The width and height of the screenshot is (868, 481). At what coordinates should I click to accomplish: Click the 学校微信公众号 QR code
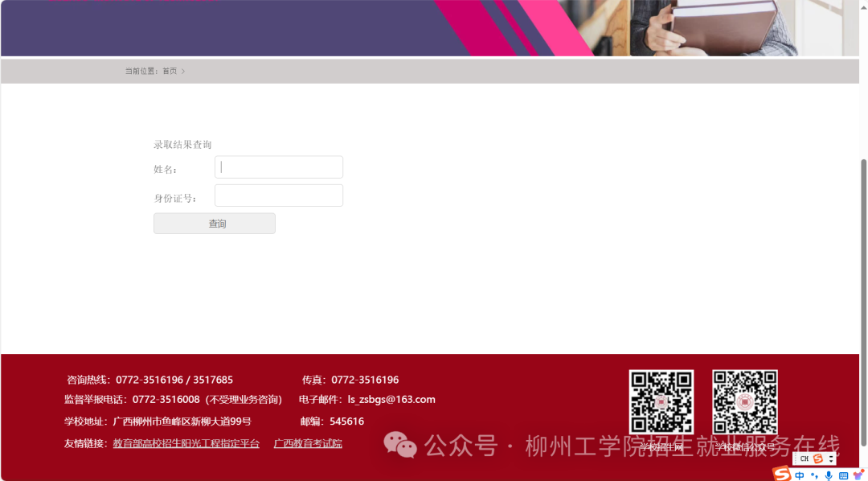(x=744, y=402)
